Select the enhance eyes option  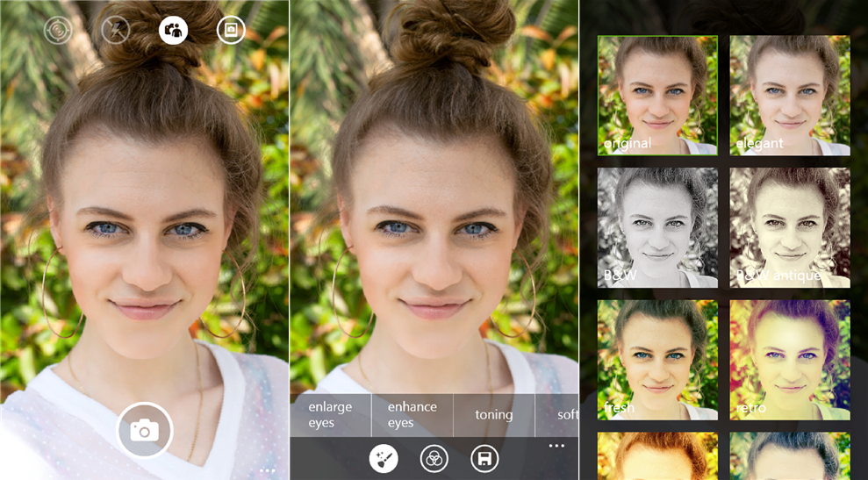(x=412, y=415)
